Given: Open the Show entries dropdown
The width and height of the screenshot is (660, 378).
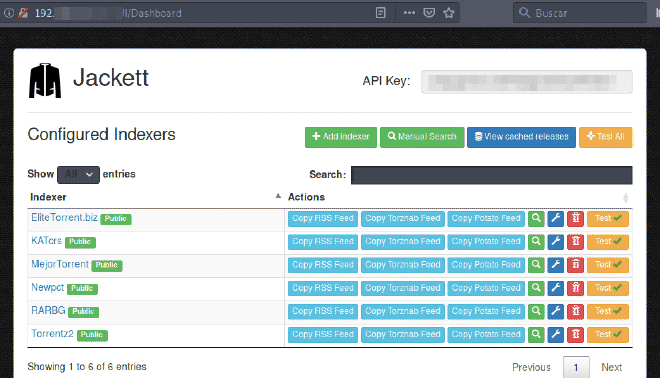Looking at the screenshot, I should (78, 175).
